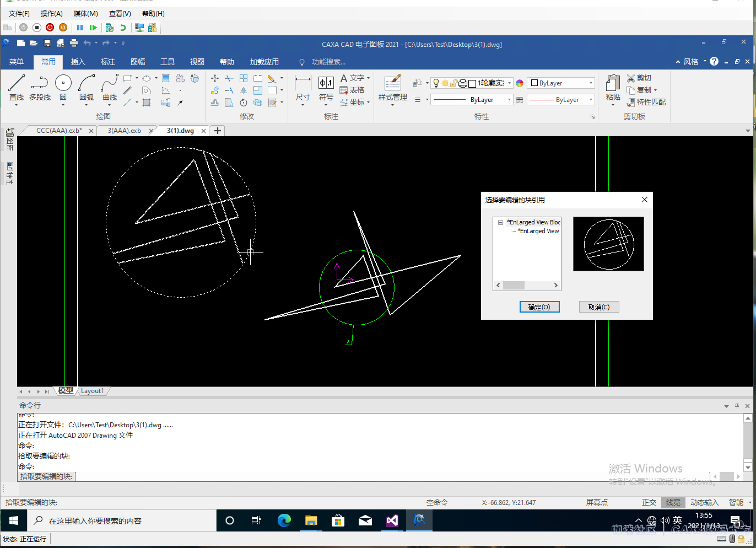The height and width of the screenshot is (548, 756).
Task: Toggle 动态输入 dynamic input in status bar
Action: click(704, 502)
